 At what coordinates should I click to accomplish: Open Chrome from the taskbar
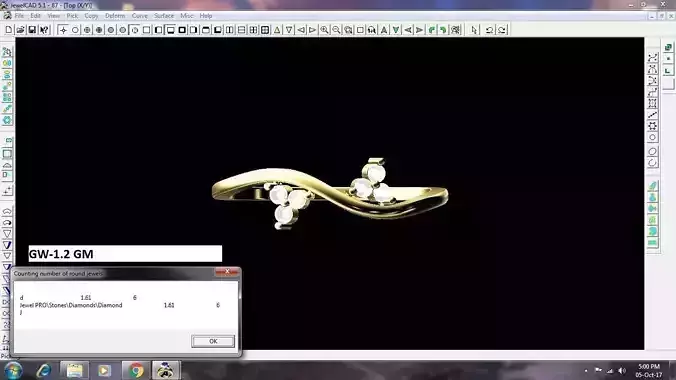click(135, 371)
